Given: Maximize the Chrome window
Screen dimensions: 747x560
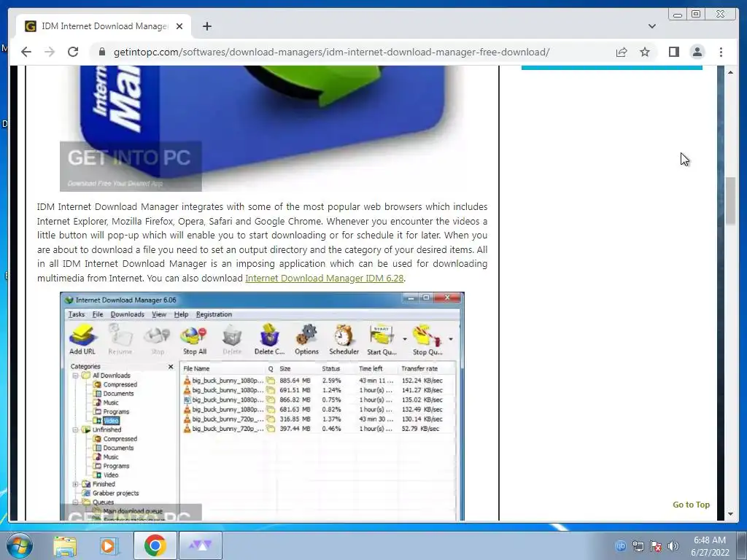Looking at the screenshot, I should pos(695,14).
